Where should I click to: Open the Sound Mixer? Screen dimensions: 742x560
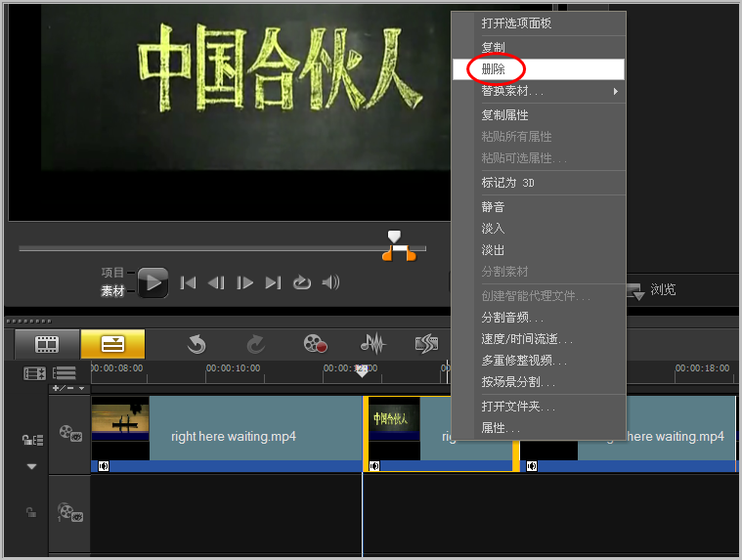pyautogui.click(x=373, y=343)
